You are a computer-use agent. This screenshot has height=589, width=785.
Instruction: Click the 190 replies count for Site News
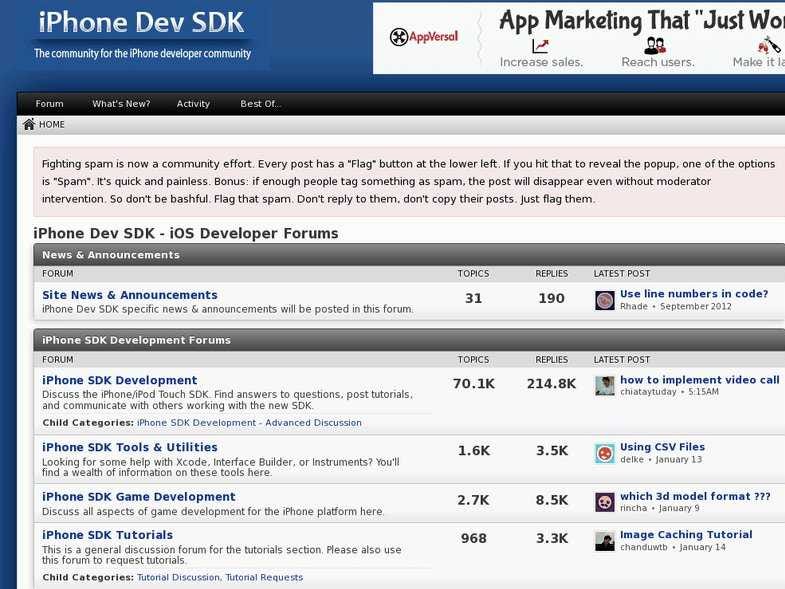coord(551,299)
